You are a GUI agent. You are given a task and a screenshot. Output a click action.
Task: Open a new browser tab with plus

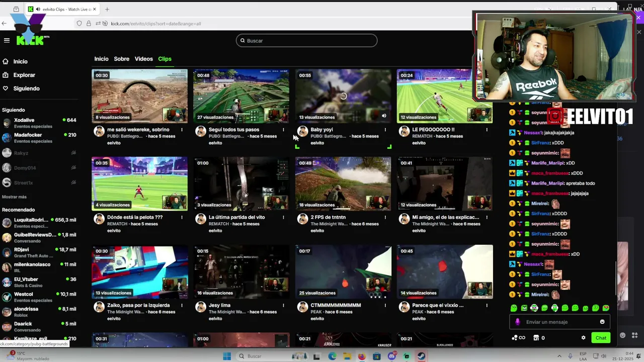click(x=107, y=9)
